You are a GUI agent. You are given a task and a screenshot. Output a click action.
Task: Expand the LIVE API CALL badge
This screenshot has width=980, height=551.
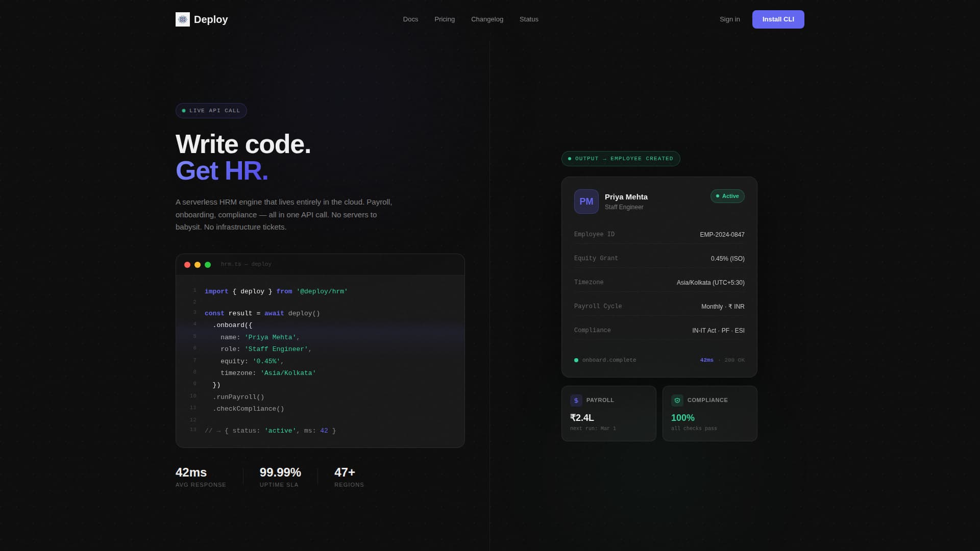pos(211,110)
